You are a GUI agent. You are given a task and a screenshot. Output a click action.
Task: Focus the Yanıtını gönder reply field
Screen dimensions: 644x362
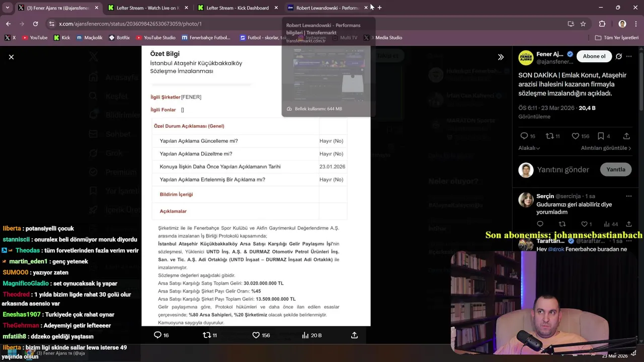(563, 170)
